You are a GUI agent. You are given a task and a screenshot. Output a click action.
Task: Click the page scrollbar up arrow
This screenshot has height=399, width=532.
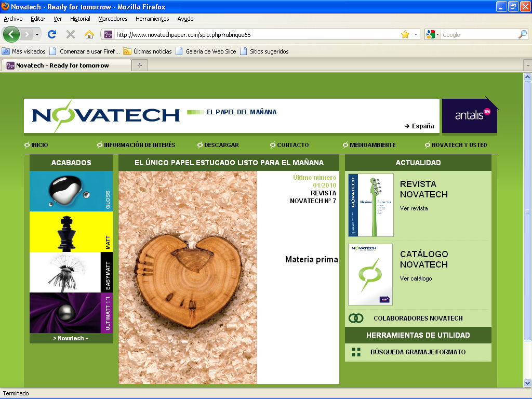click(528, 77)
